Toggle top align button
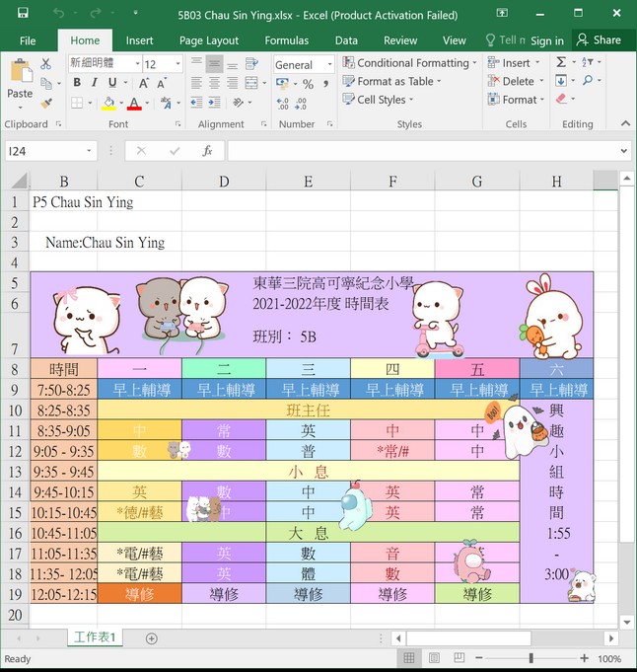Image resolution: width=637 pixels, height=672 pixels. point(196,64)
